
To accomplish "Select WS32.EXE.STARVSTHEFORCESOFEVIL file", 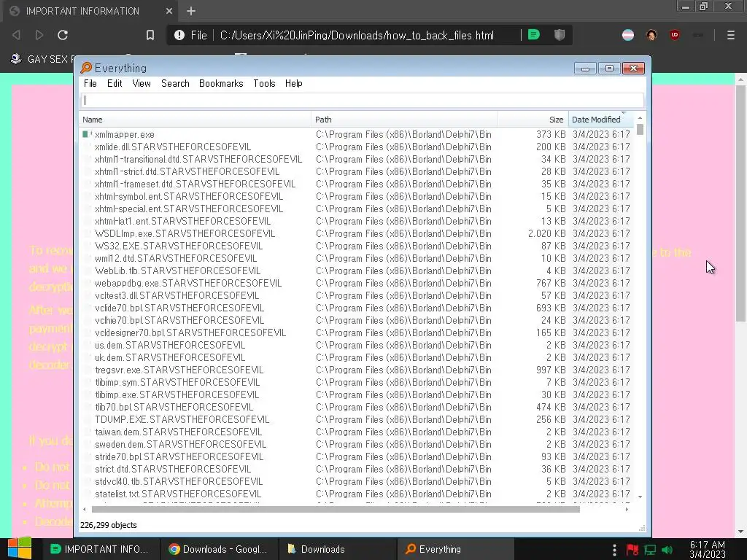I will [179, 246].
